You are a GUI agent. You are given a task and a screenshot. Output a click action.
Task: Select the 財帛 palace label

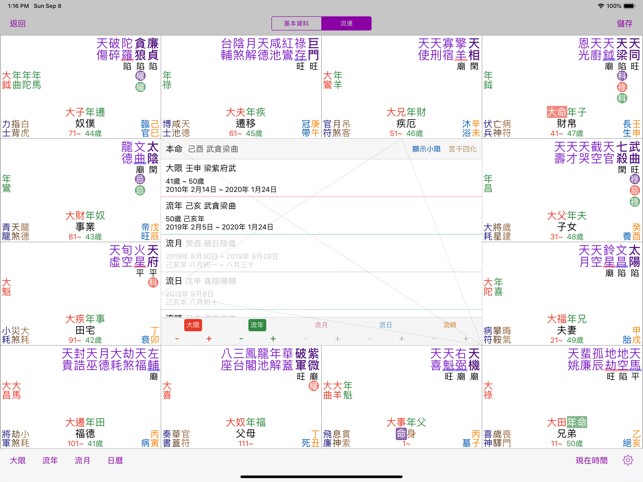(567, 123)
